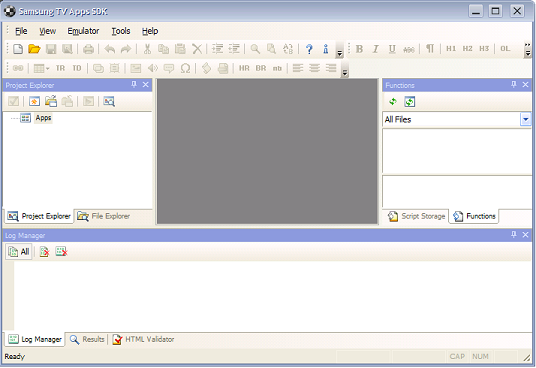Expand the formatting toolbar overflow chevron

(528, 50)
